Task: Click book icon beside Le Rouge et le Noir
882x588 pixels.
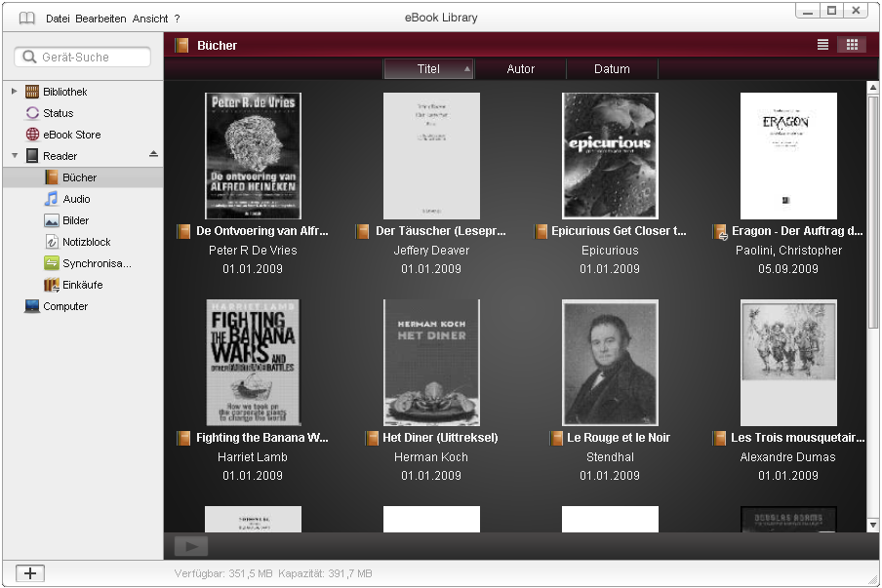Action: coord(556,438)
